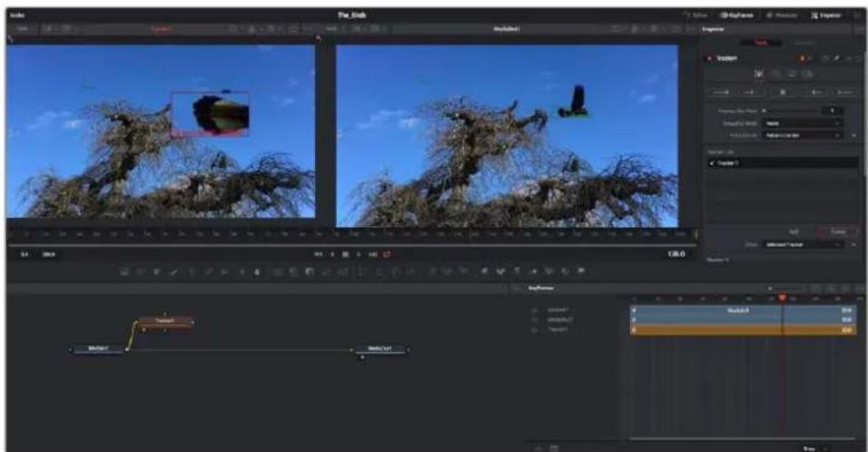
Task: Click the Frames Per Point value field
Action: (833, 111)
